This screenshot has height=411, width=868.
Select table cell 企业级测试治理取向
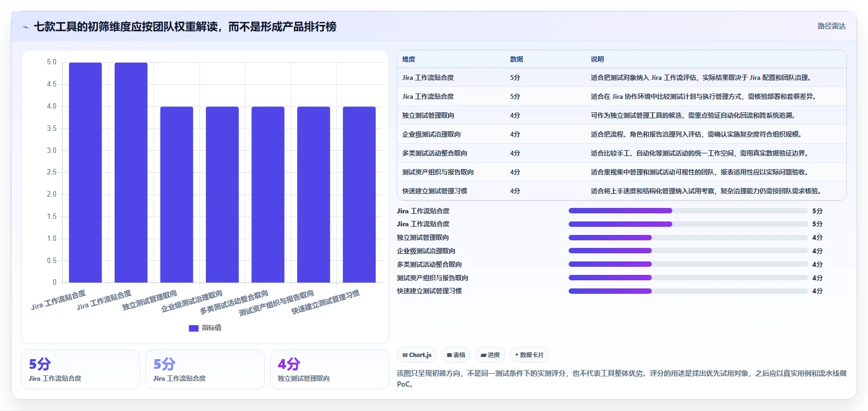click(x=431, y=134)
